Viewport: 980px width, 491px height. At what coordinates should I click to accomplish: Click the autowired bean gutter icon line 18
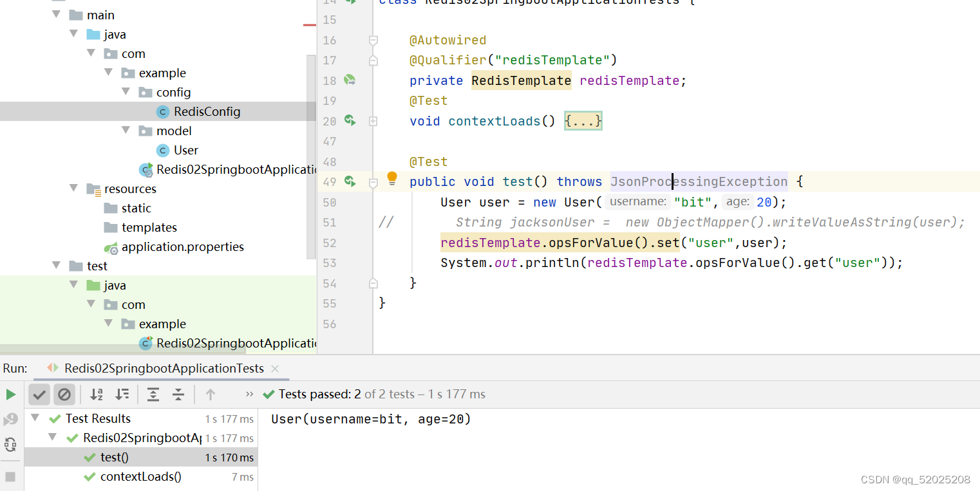pyautogui.click(x=350, y=80)
